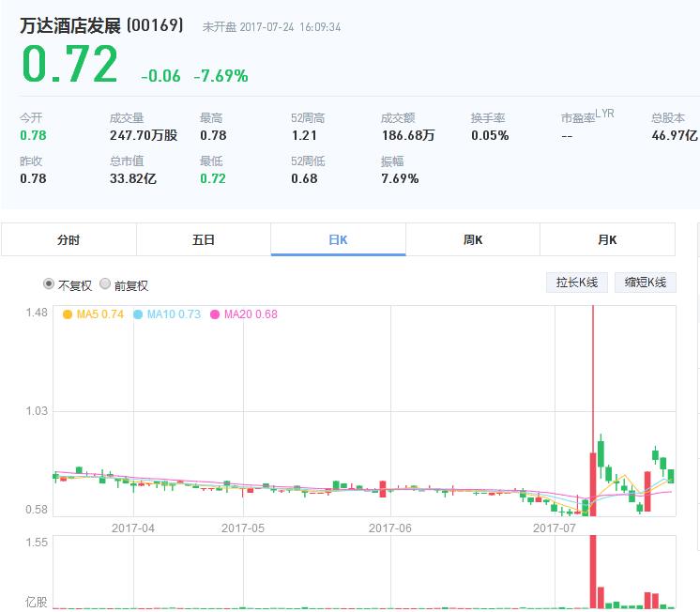The width and height of the screenshot is (700, 612).
Task: Click the pink MA20 legend dot
Action: 215,314
